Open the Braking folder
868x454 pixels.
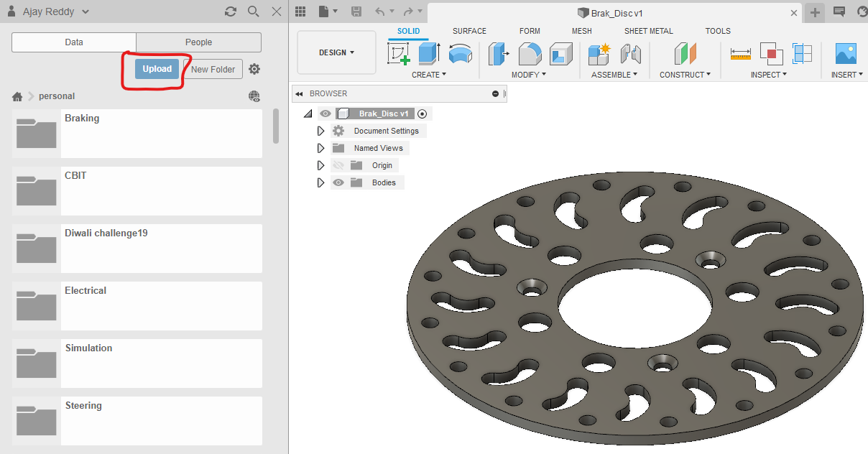(x=137, y=134)
